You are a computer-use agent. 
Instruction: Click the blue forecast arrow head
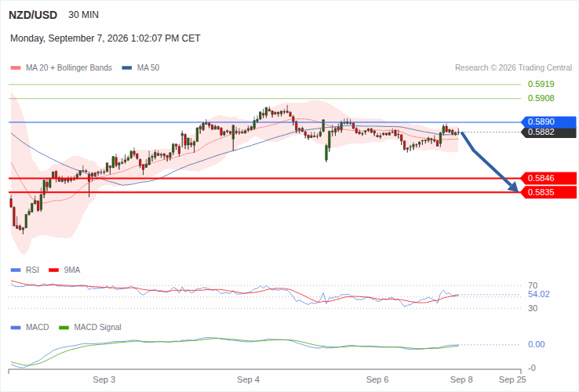click(x=514, y=187)
